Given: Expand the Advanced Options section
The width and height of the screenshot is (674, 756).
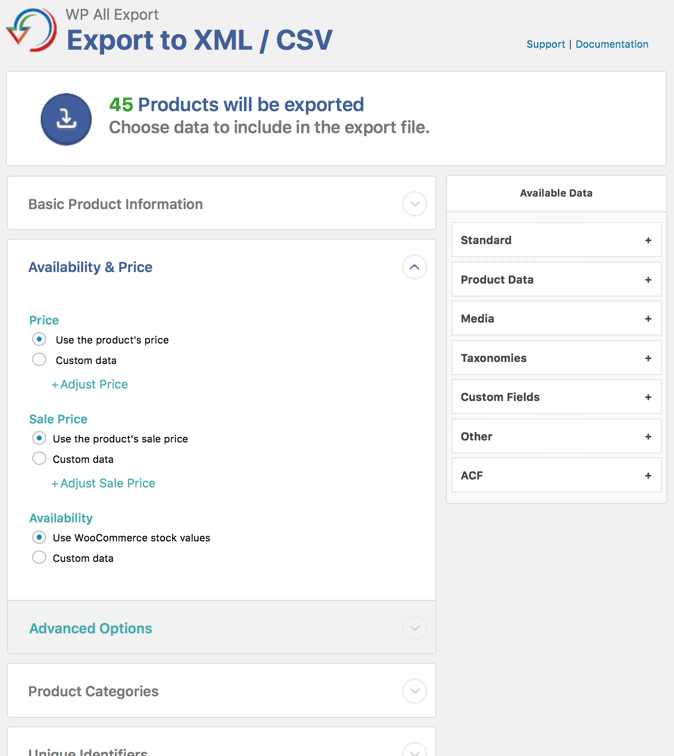Looking at the screenshot, I should 414,628.
